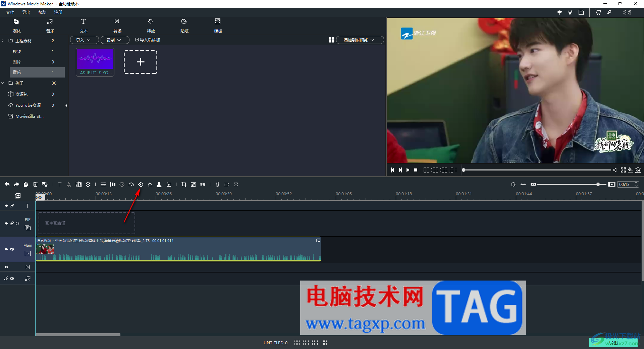
Task: Click the add media plus box
Action: tap(141, 62)
